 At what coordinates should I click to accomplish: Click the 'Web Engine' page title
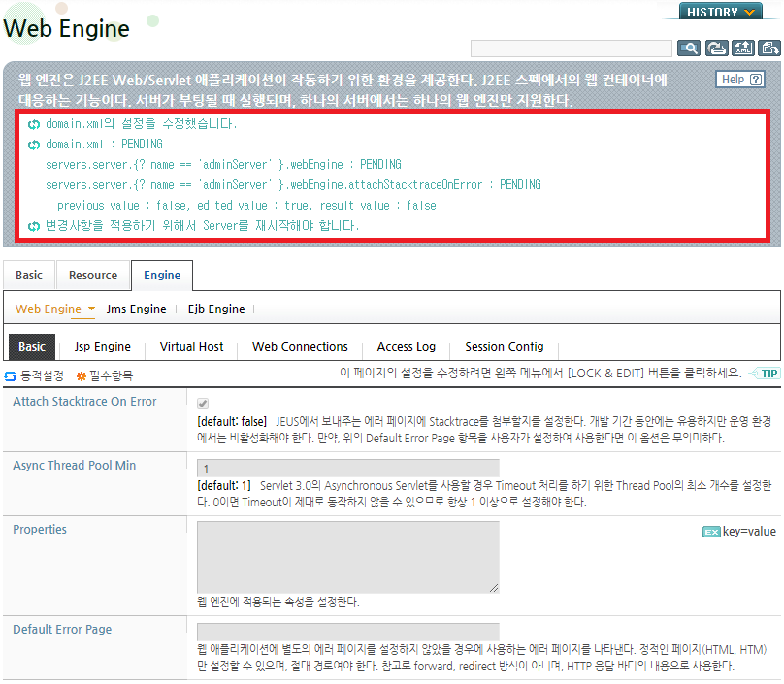(67, 28)
